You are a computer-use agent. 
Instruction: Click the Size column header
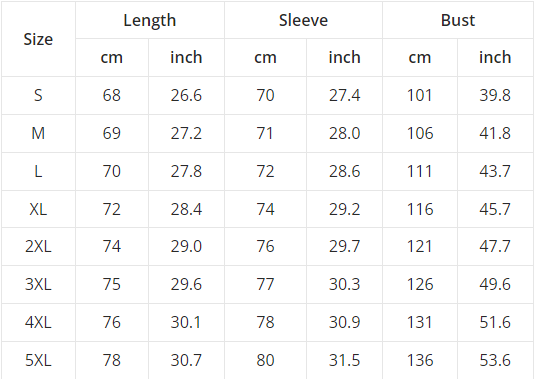[x=38, y=39]
